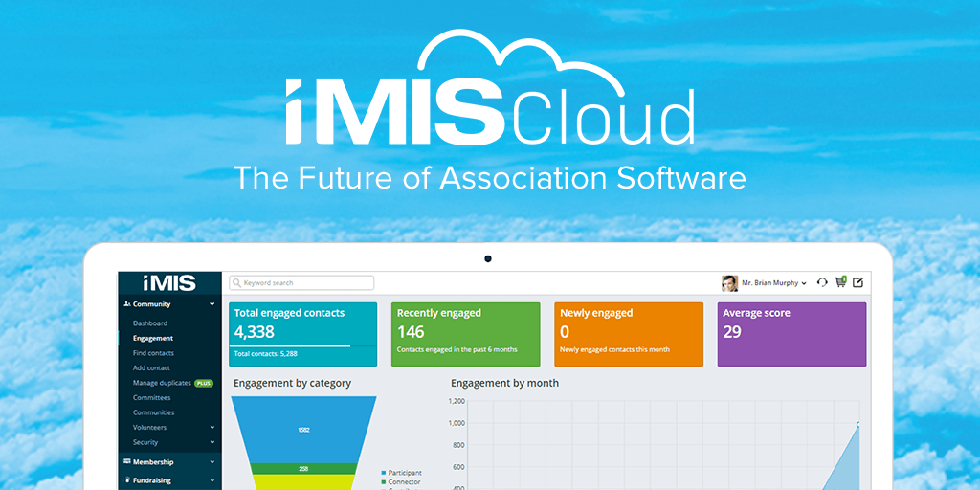Click the '4,338' value
Screen dimensions: 980x490
pos(255,332)
